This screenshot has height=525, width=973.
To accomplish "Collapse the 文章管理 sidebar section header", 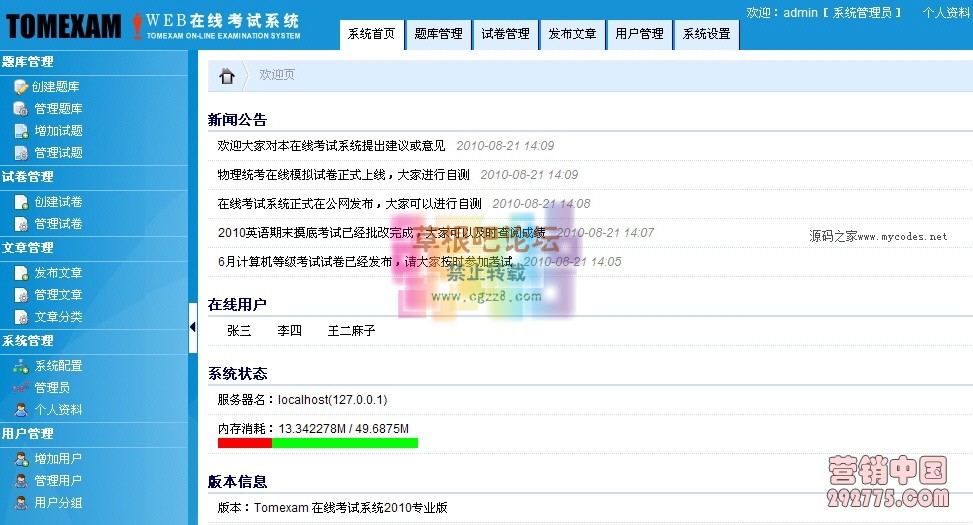I will point(94,248).
